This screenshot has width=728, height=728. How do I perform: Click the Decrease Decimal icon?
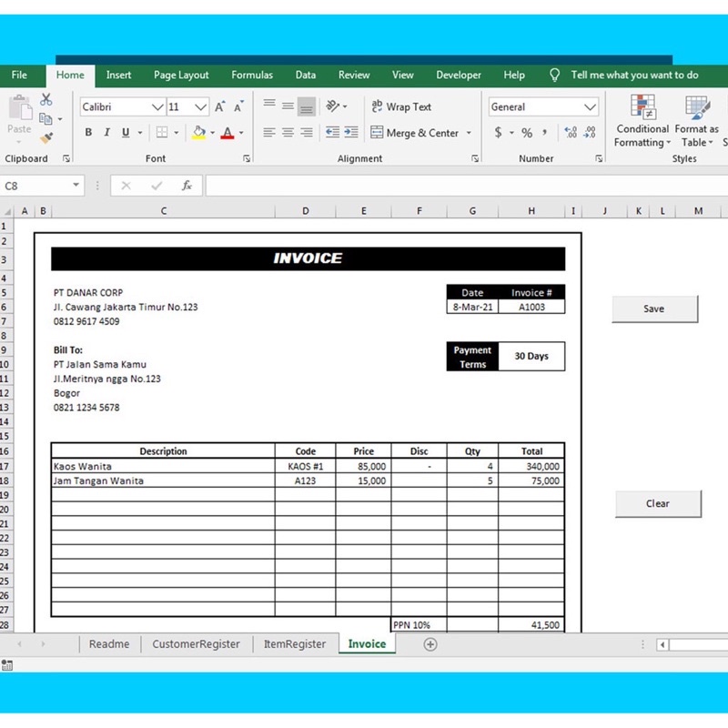590,133
